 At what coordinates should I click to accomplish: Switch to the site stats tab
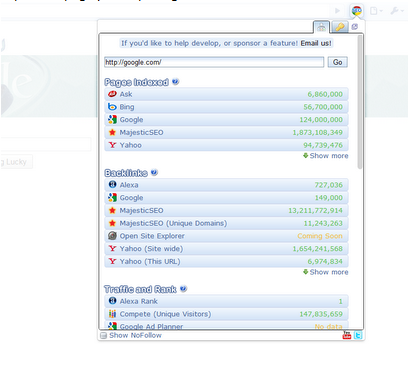321,27
